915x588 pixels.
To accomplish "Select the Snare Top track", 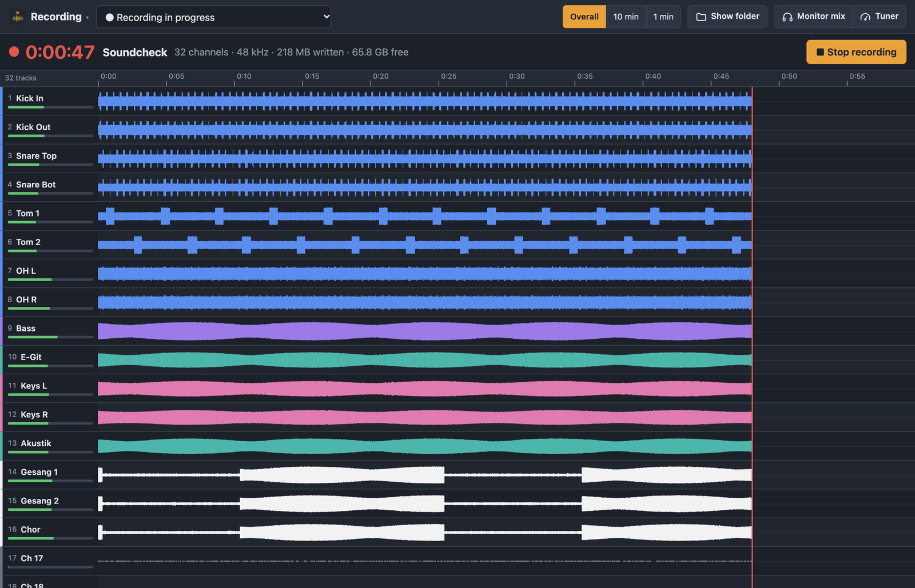I will [x=49, y=158].
